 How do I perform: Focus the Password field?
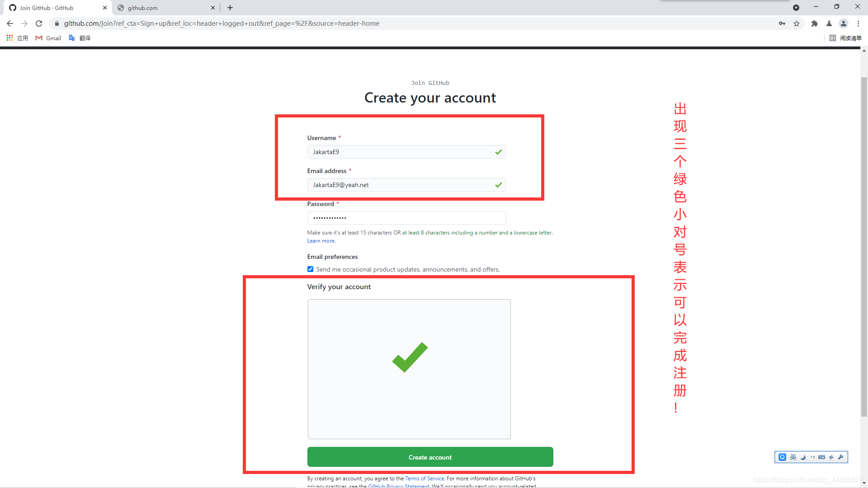[406, 218]
